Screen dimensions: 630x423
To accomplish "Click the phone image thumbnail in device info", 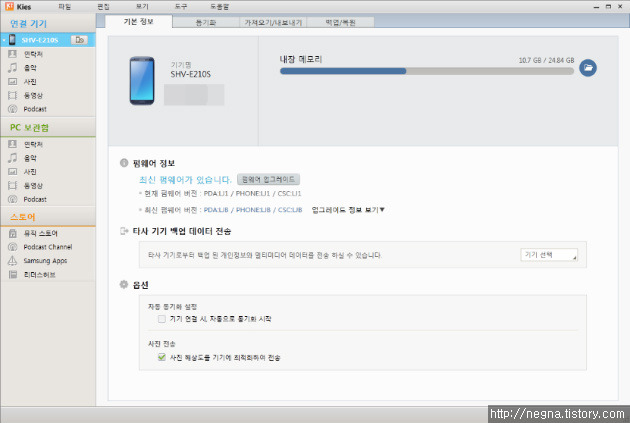I will 142,81.
